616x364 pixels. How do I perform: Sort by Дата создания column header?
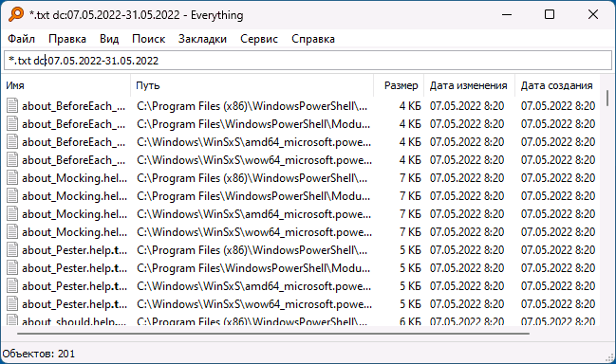[x=557, y=85]
